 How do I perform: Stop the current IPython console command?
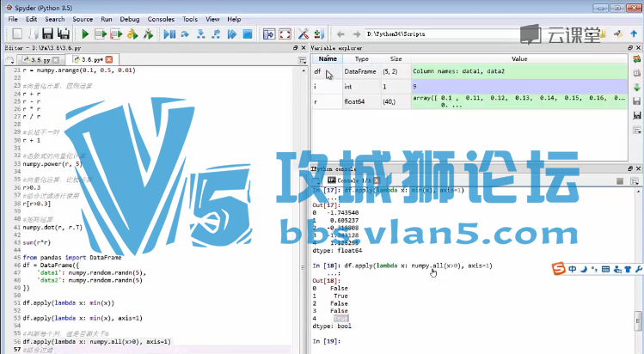[620, 181]
